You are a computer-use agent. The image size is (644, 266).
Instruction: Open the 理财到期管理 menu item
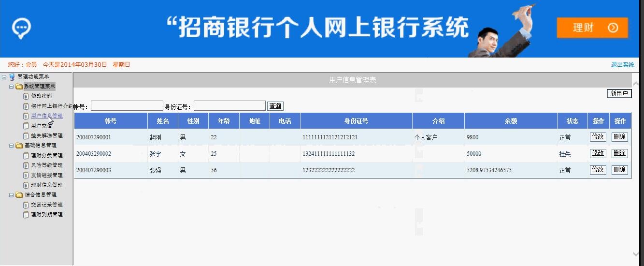click(x=47, y=215)
